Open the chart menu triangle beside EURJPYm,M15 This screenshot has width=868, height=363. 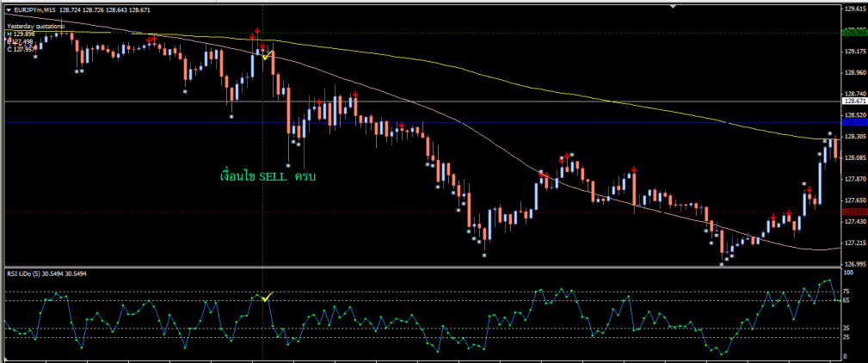point(8,10)
